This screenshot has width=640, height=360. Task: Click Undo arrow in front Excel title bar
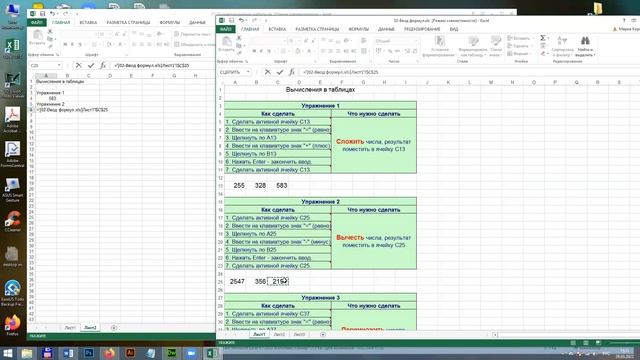pyautogui.click(x=242, y=20)
